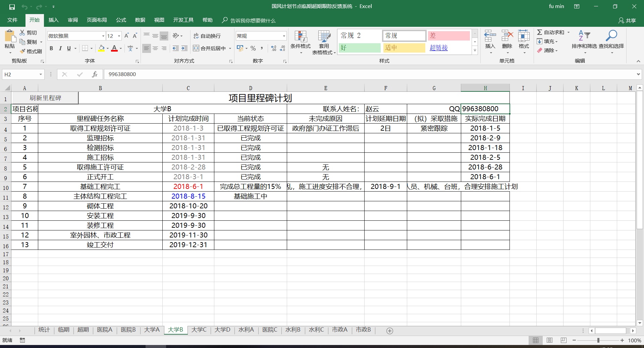
Task: Open Conditional Formatting menu
Action: pos(301,42)
